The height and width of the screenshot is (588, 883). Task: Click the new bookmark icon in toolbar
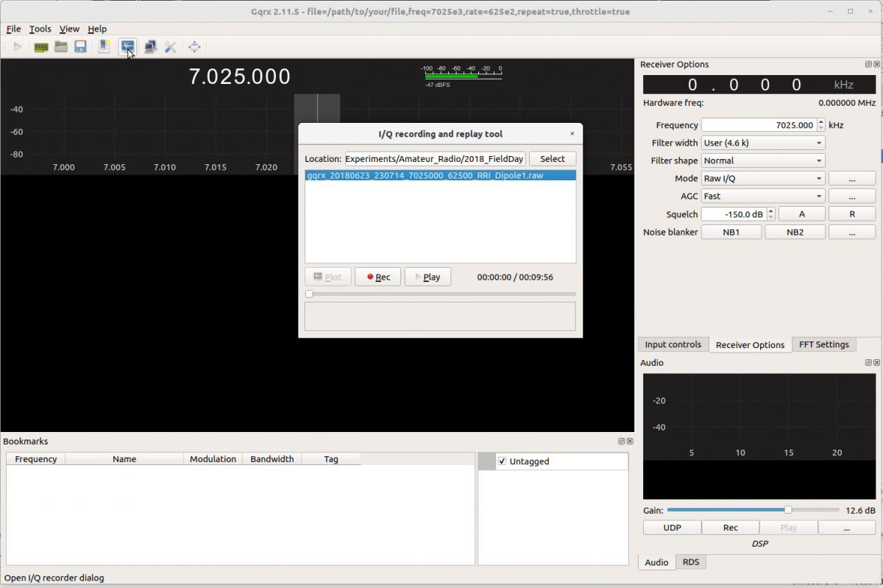point(104,47)
